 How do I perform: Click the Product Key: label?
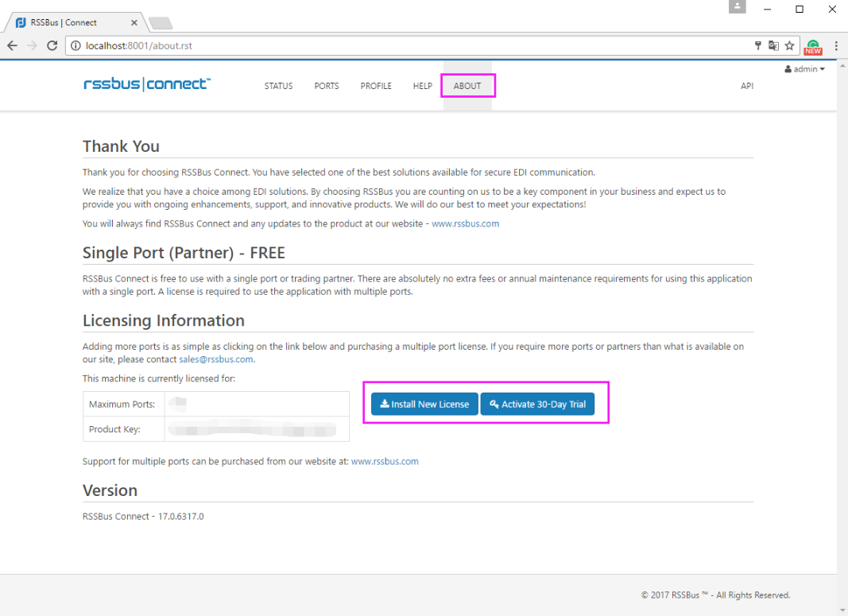114,429
